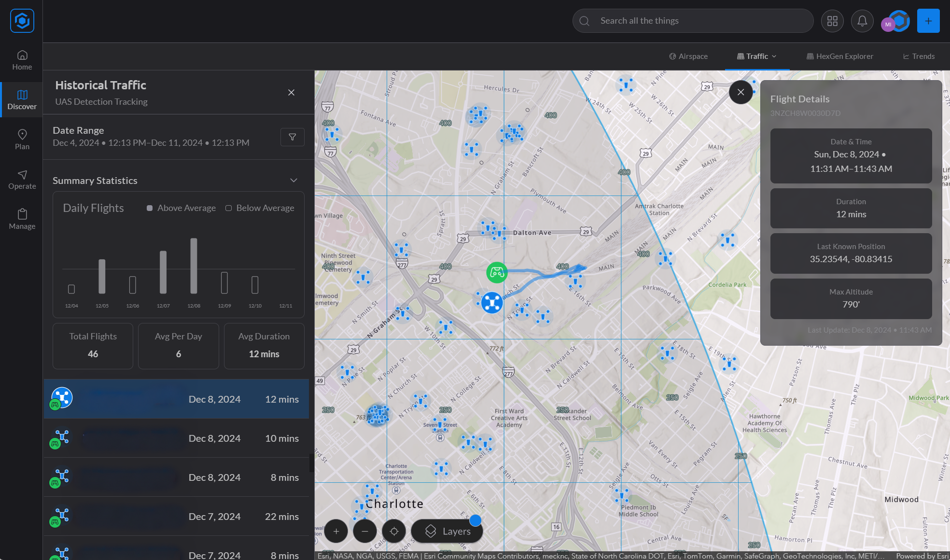The image size is (950, 560).
Task: Click Avg Duration 12 mins card
Action: [264, 346]
